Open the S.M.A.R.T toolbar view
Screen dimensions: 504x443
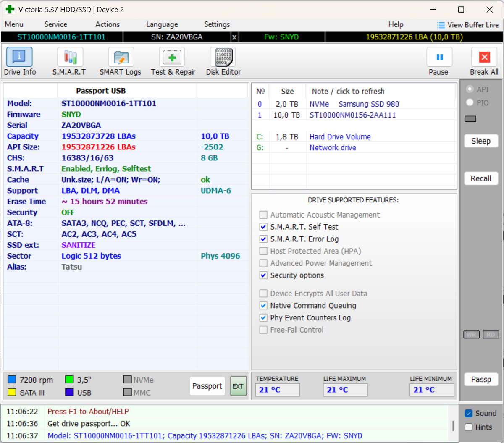pos(69,61)
